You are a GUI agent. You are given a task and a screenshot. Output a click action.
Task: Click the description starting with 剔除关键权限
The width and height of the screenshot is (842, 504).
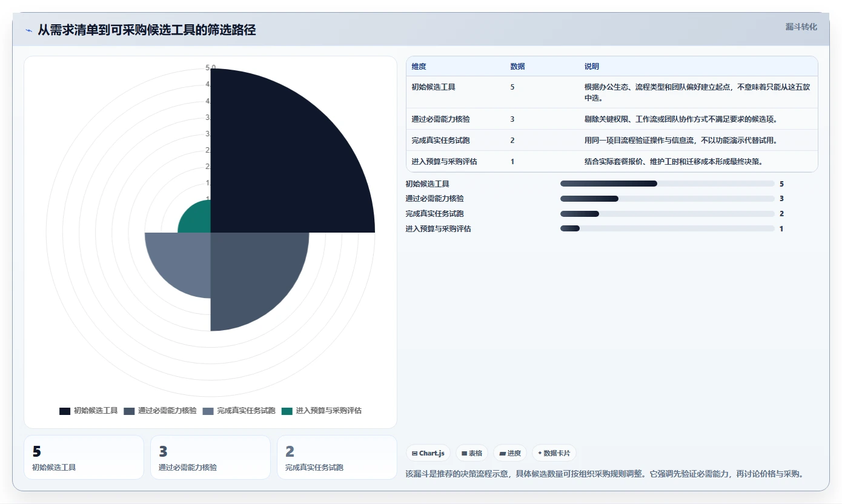pyautogui.click(x=681, y=119)
